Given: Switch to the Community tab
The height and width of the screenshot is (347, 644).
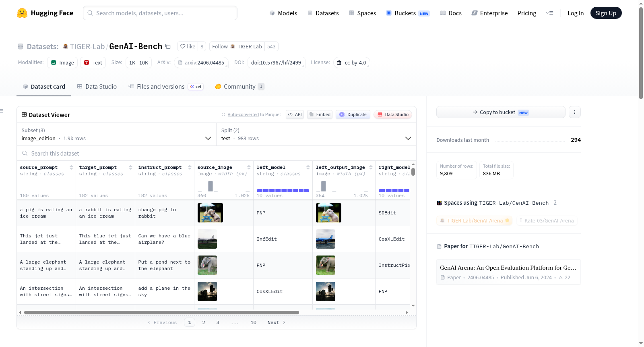Looking at the screenshot, I should click(x=239, y=86).
